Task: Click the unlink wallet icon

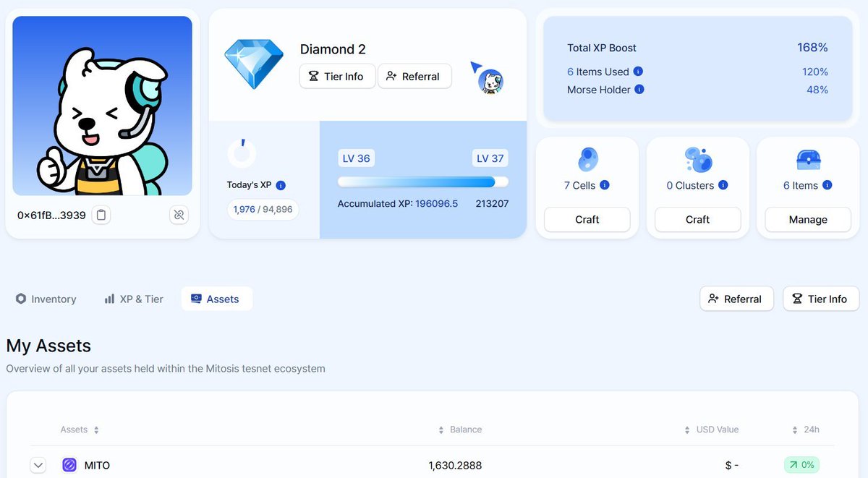Action: pyautogui.click(x=179, y=215)
